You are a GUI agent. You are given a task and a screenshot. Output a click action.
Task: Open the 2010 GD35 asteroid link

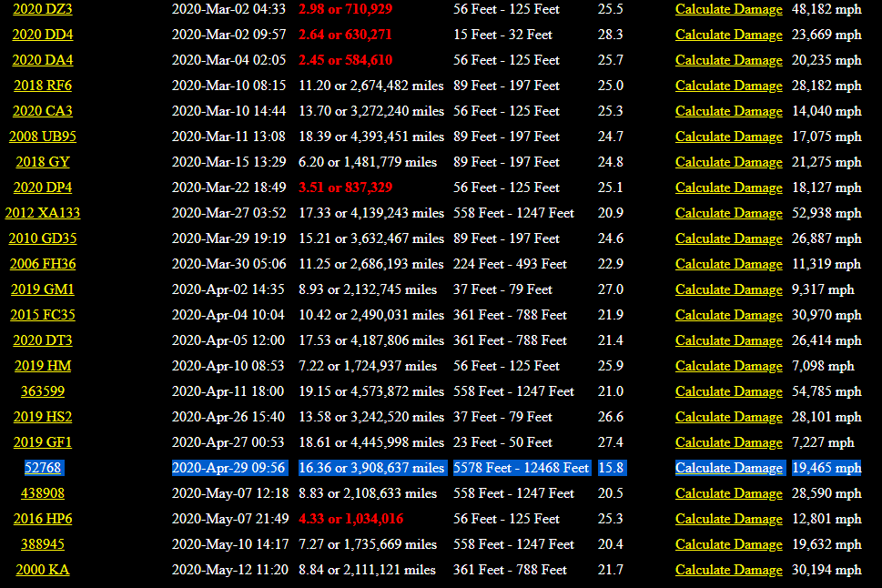[x=43, y=238]
